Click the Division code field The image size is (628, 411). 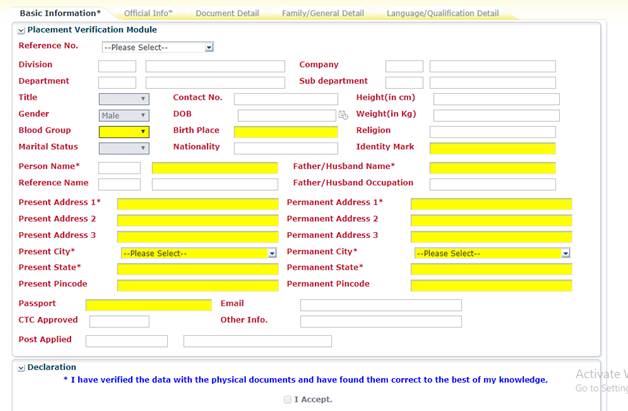tap(117, 66)
